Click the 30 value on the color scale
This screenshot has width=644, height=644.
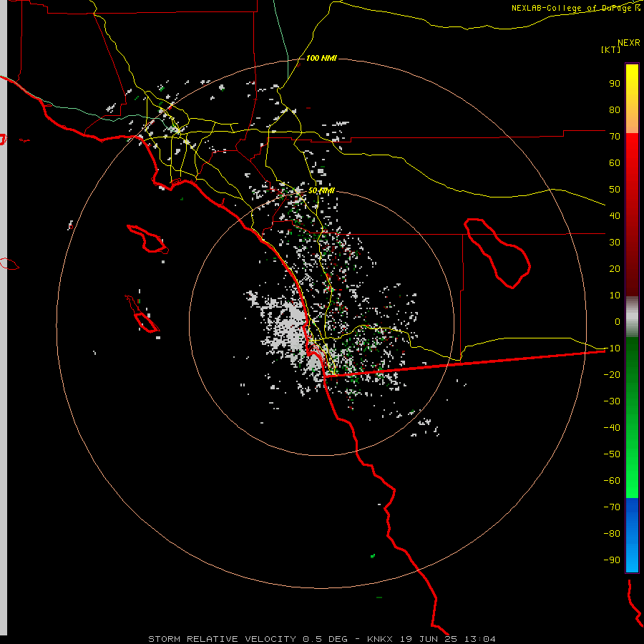[x=615, y=243]
